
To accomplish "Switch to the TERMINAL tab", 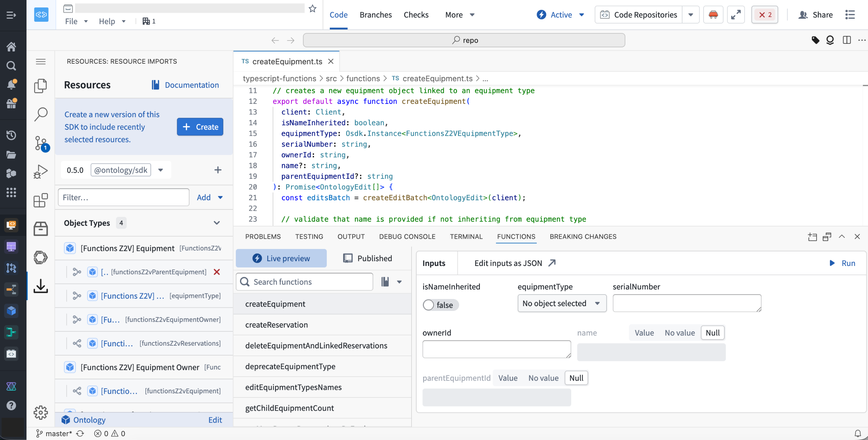I will [x=466, y=236].
